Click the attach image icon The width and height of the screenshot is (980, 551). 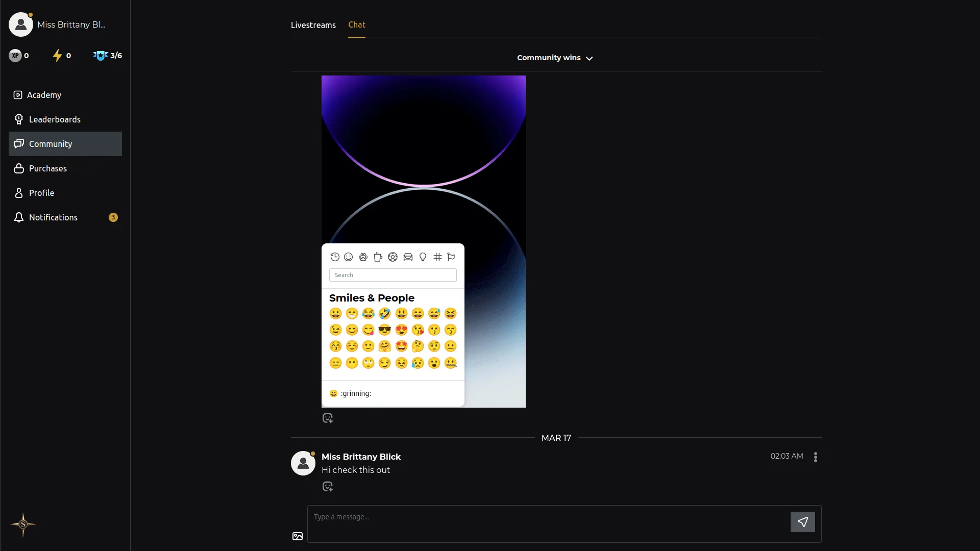point(298,536)
